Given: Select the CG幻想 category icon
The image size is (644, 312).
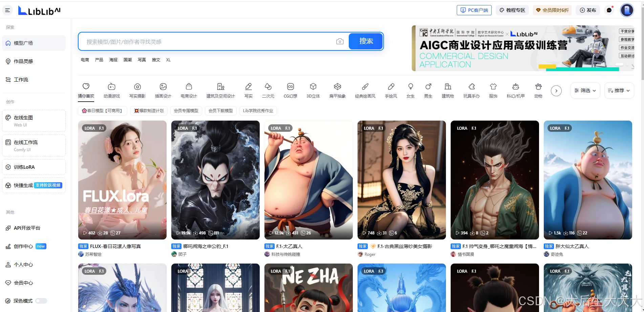Looking at the screenshot, I should pos(291,87).
